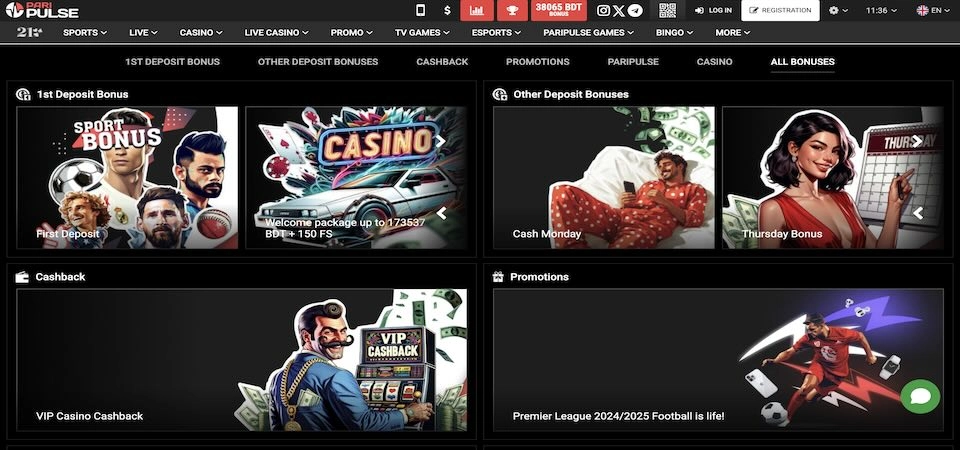
Task: Open the Casino Welcome package card
Action: click(356, 178)
